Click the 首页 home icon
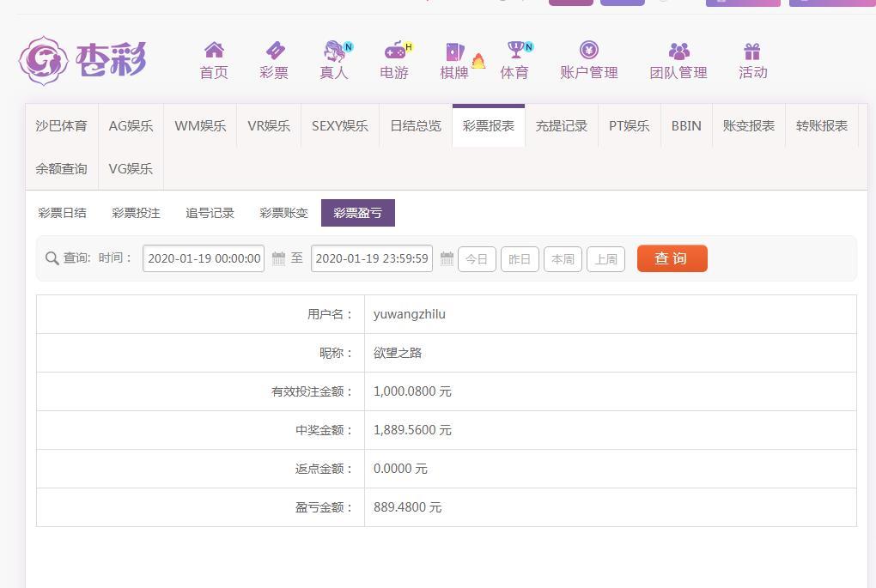Image resolution: width=876 pixels, height=588 pixels. click(x=214, y=51)
